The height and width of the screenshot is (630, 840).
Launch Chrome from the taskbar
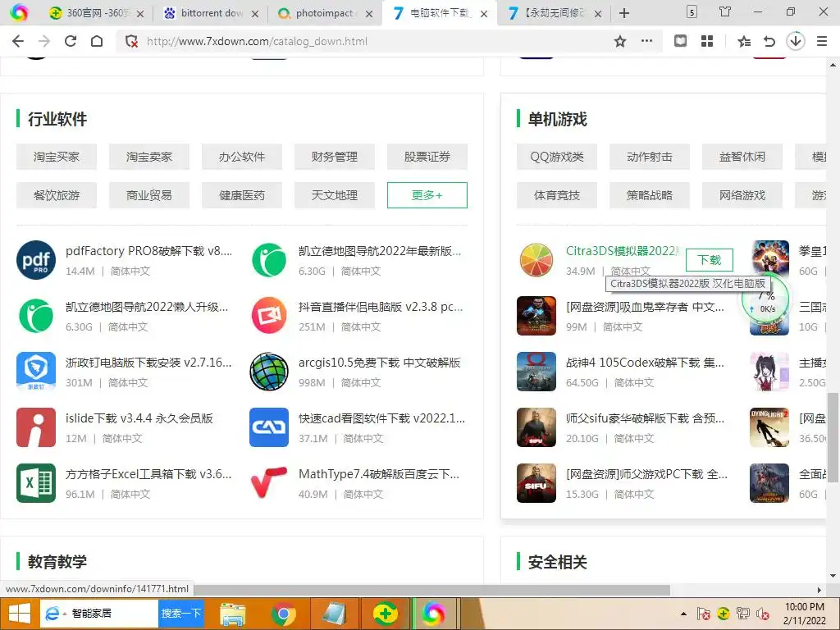283,614
